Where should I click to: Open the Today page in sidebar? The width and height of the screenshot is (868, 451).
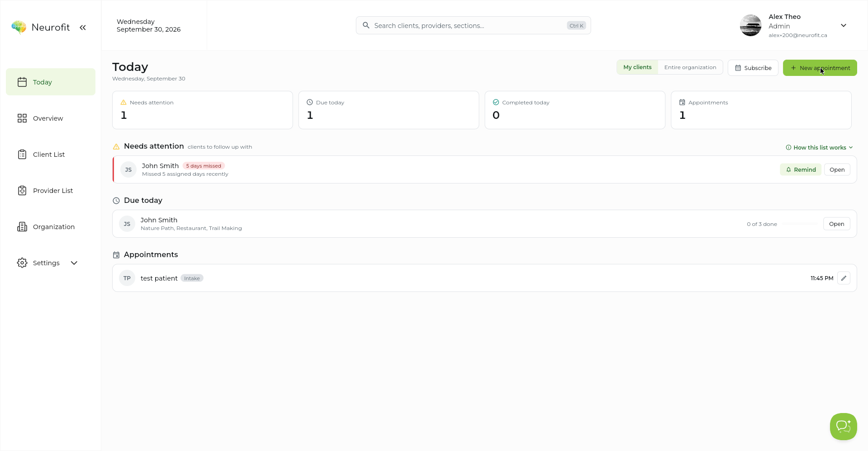(x=51, y=82)
